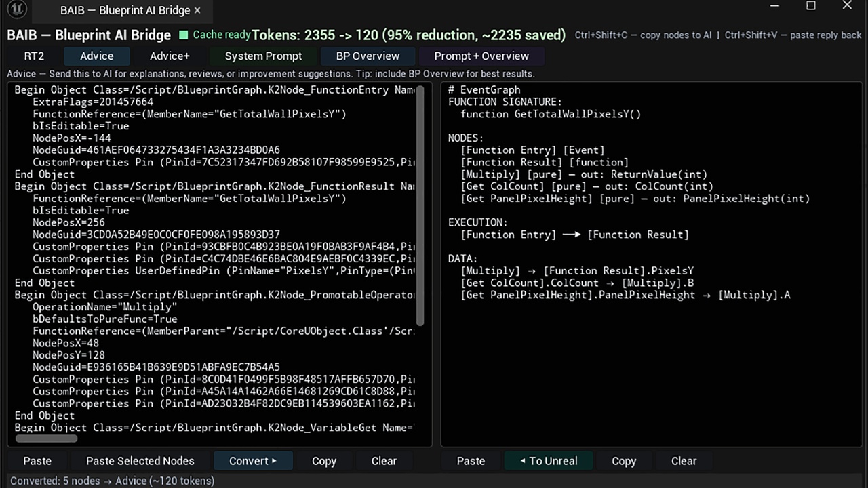Click the '[Function Result] [function]' node line
868x488 pixels.
545,163
